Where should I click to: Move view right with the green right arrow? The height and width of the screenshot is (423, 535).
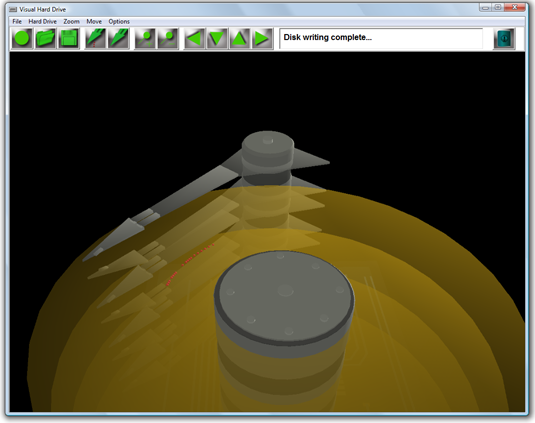point(262,39)
